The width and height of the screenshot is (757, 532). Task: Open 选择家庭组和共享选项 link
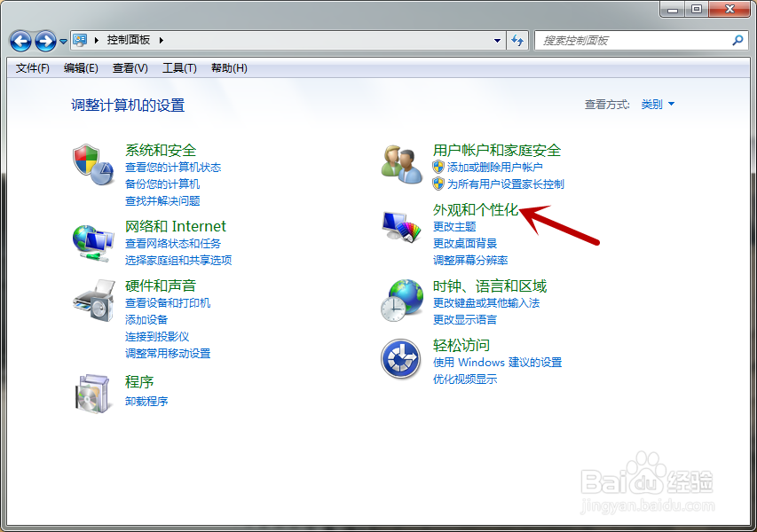pyautogui.click(x=178, y=261)
